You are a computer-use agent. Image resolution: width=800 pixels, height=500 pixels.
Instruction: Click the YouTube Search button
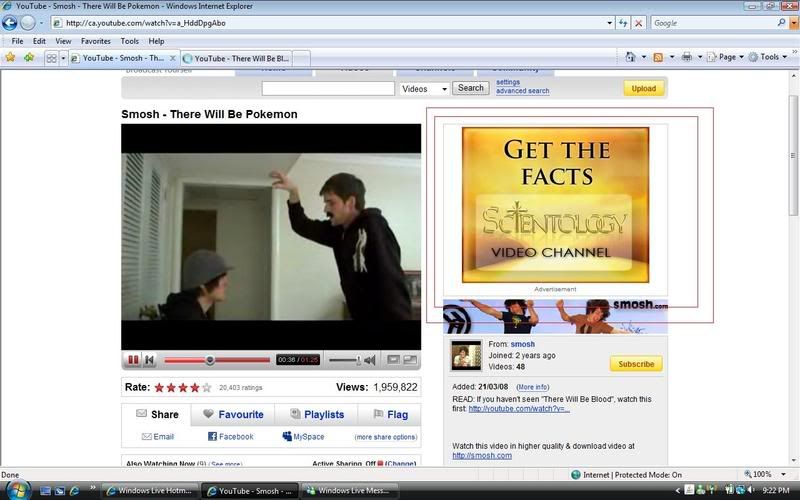coord(470,88)
